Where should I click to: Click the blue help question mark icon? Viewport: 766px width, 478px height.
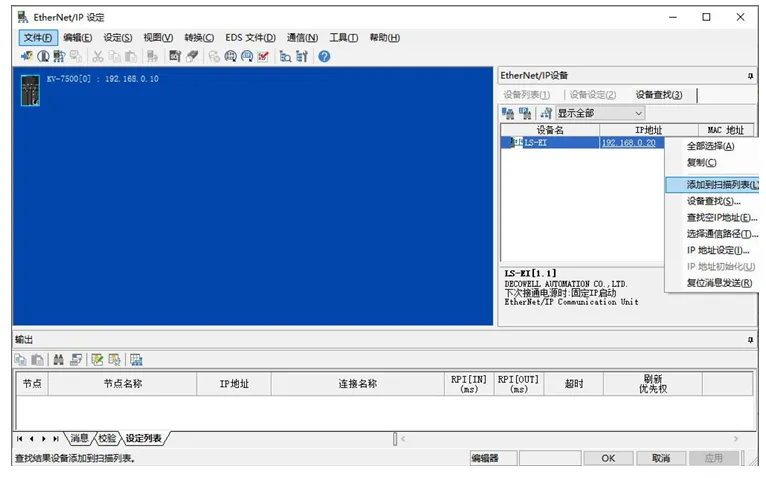point(324,57)
